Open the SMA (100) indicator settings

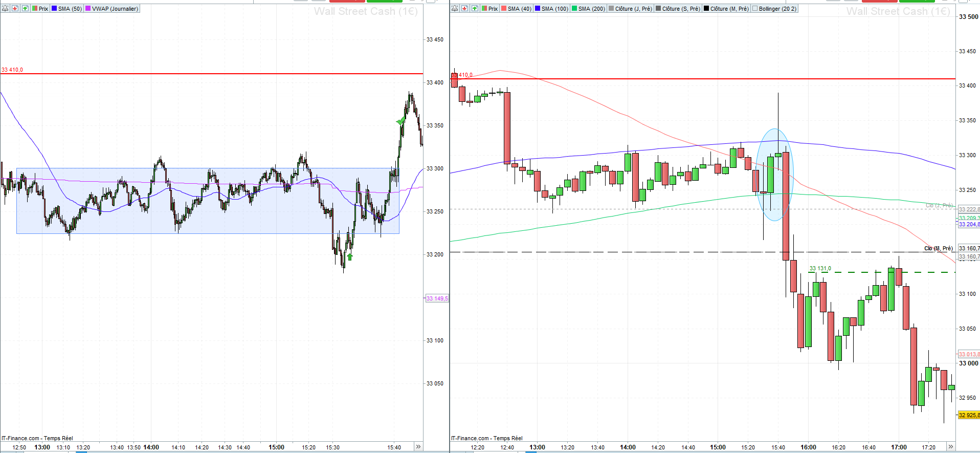[x=552, y=9]
